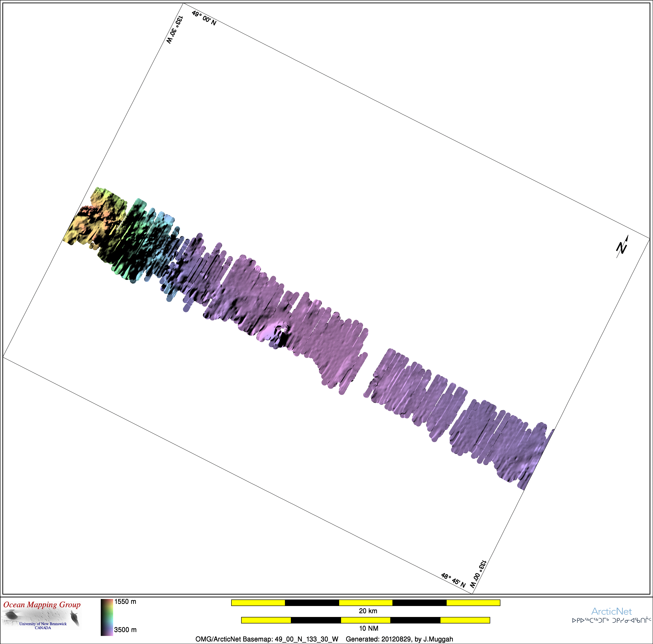Viewport: 653px width, 644px height.
Task: Click the 133° 30' W longitude label
Action: click(x=175, y=30)
